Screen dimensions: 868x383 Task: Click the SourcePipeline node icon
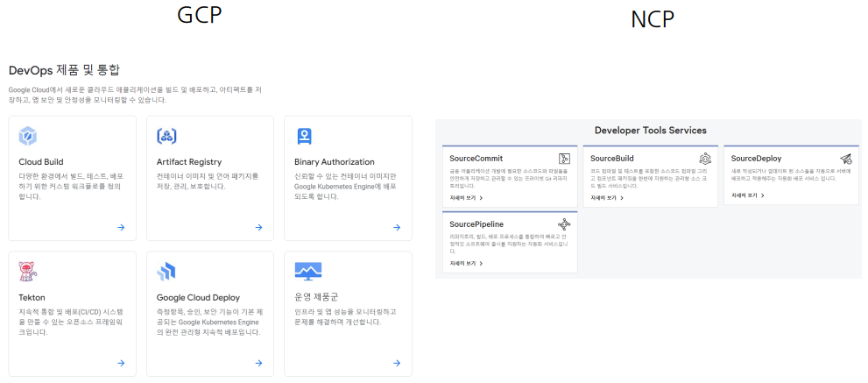pyautogui.click(x=564, y=224)
